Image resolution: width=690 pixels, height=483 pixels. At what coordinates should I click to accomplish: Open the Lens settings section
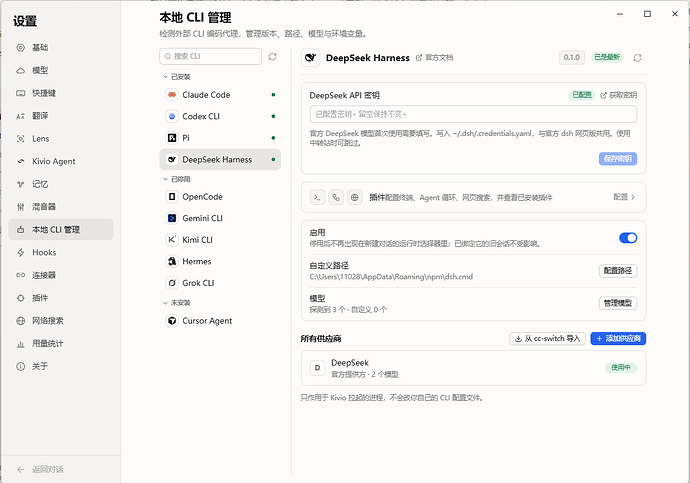tap(61, 139)
